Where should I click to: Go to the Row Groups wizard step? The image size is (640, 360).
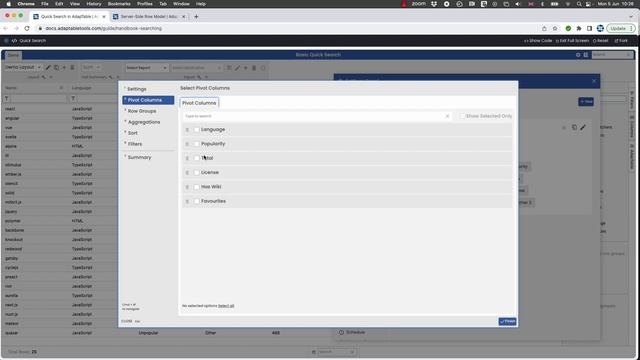click(148, 111)
